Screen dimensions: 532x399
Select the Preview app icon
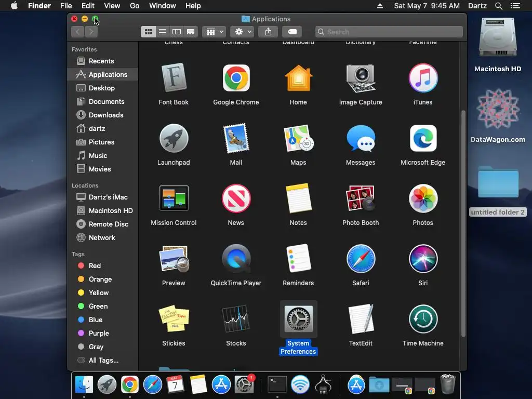tap(174, 259)
